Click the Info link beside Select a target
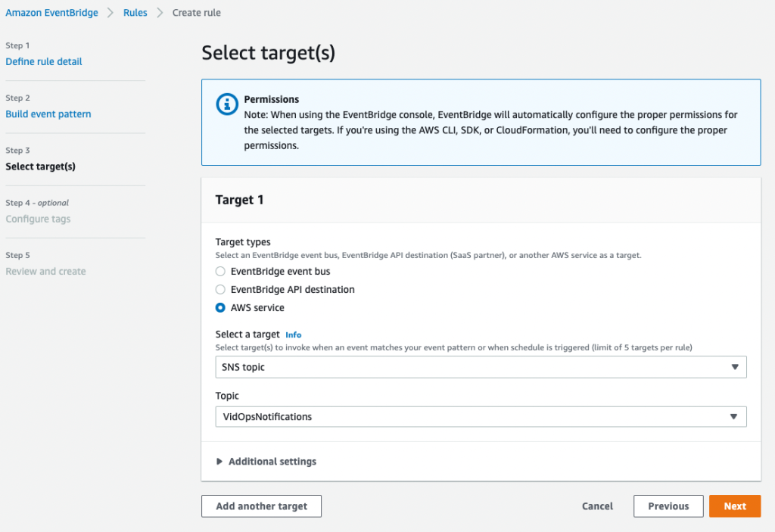Viewport: 775px width, 532px height. [293, 334]
